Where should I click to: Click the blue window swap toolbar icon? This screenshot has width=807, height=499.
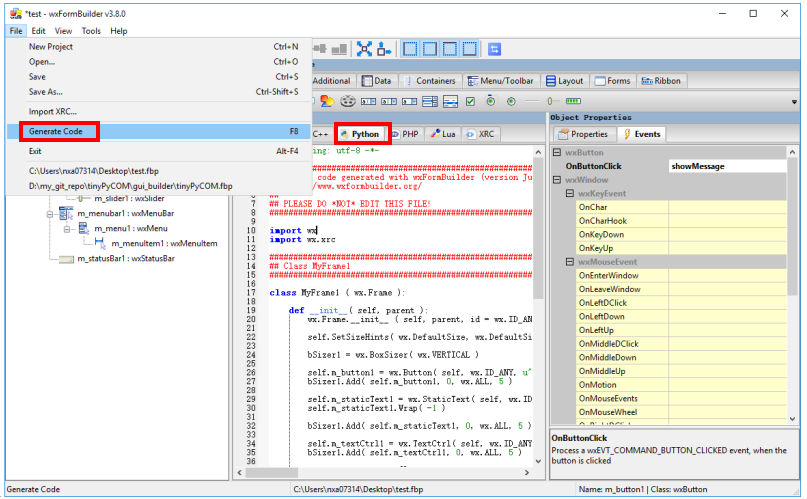495,49
